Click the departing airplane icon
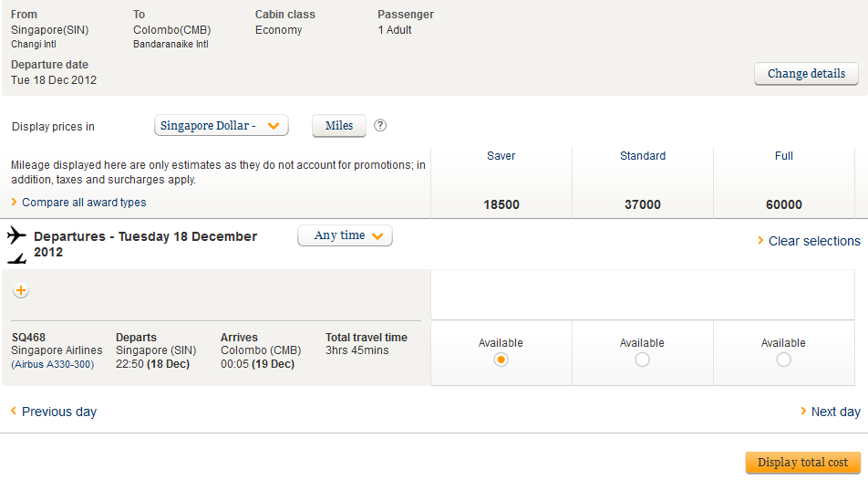 [16, 235]
